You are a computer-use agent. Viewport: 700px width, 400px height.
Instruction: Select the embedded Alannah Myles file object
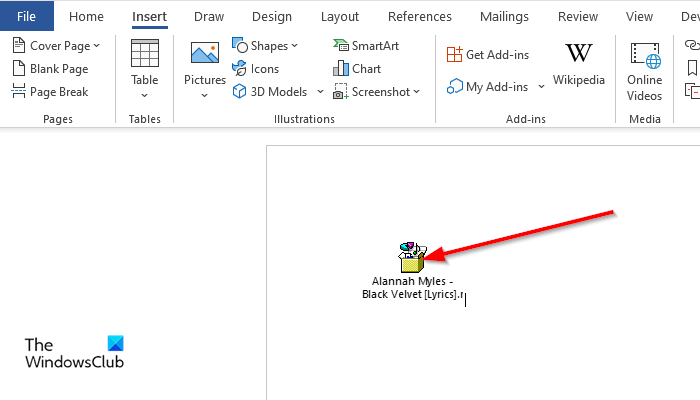tap(412, 258)
